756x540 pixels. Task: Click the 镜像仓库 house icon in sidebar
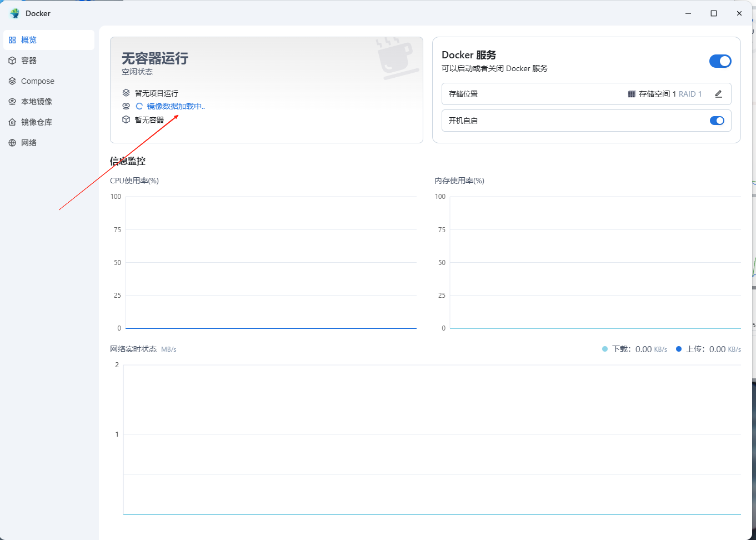(12, 122)
